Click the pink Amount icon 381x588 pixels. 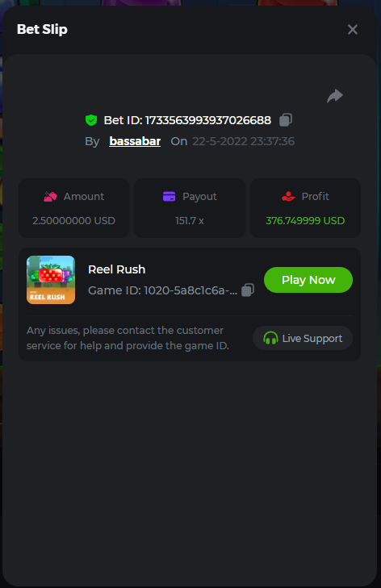(x=50, y=197)
